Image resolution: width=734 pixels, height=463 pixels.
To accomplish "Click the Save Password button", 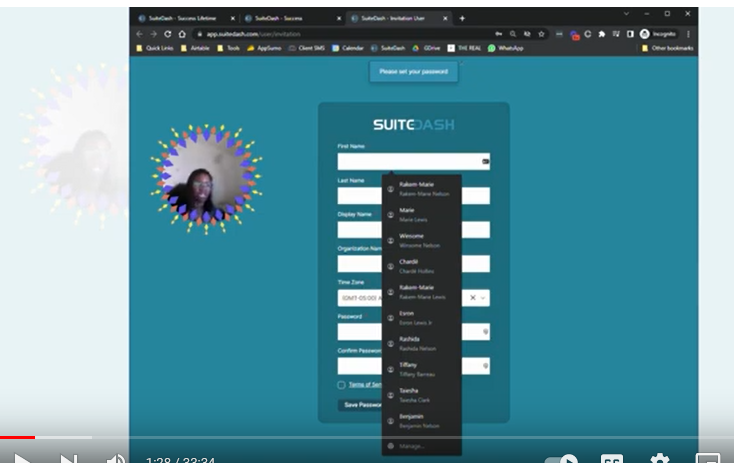I will coord(360,405).
